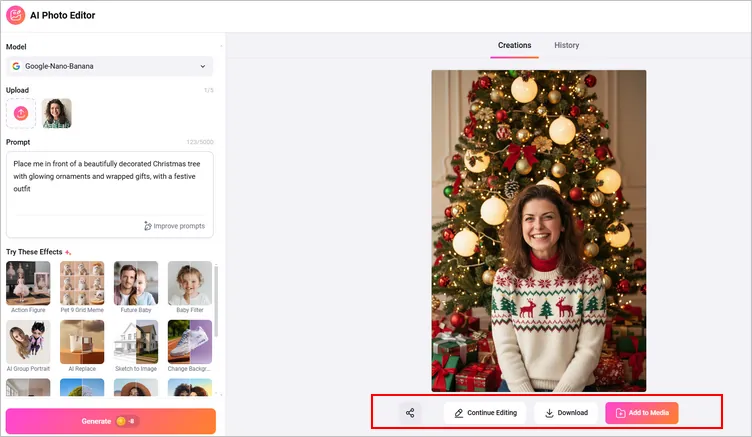Open the Google-Nano-Banana model dropdown

109,66
